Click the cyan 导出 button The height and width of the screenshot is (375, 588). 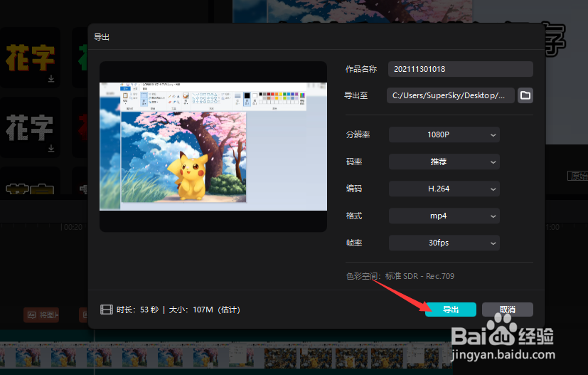[x=450, y=310]
